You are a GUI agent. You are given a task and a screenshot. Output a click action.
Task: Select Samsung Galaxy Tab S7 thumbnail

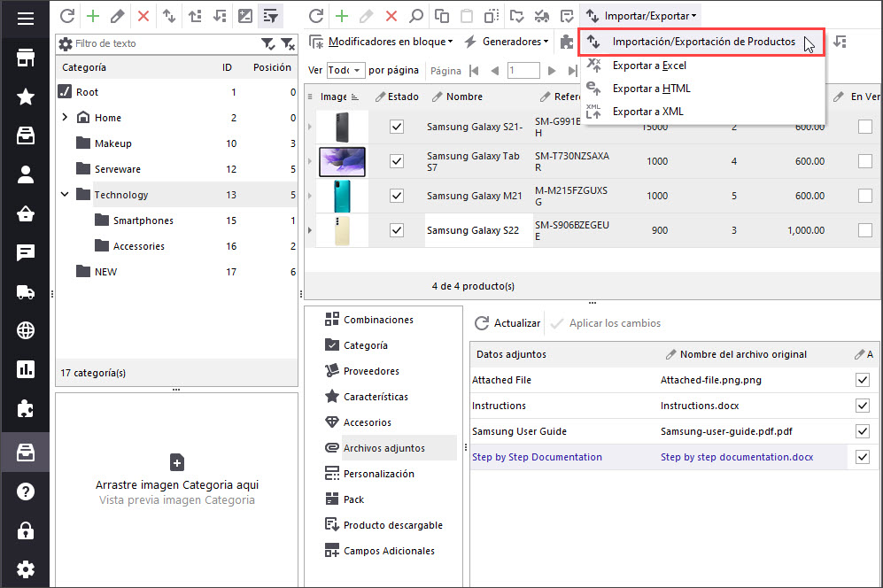point(342,162)
